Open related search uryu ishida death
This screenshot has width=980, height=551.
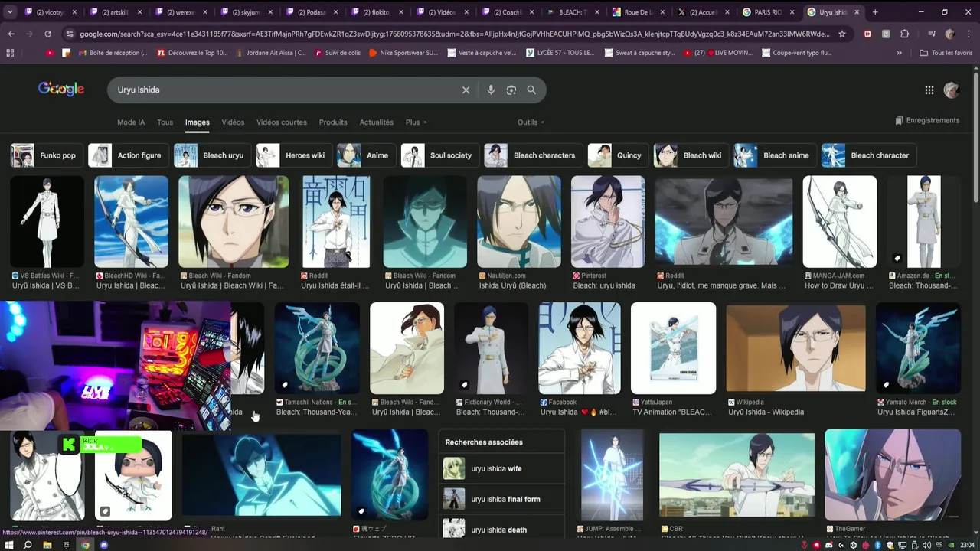pyautogui.click(x=502, y=530)
